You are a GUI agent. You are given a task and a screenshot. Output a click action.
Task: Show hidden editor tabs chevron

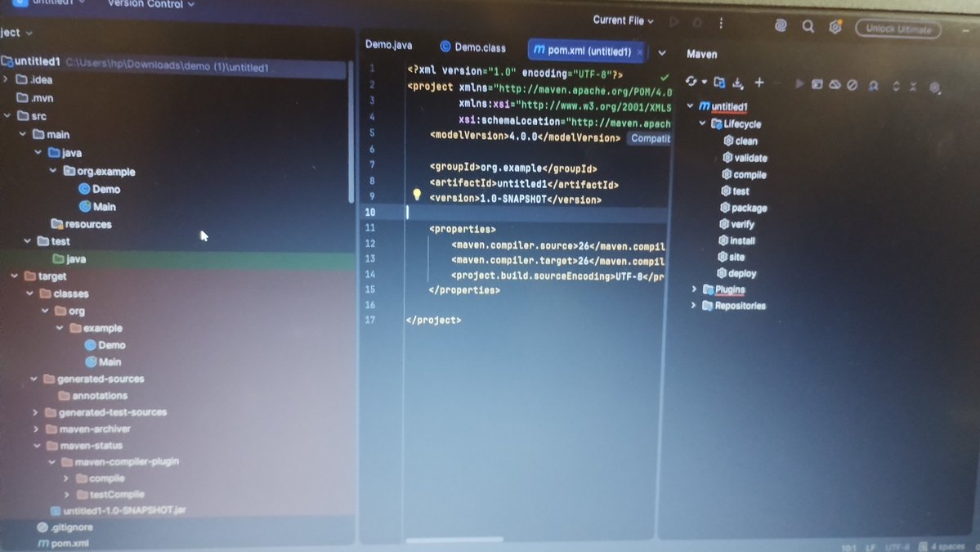[662, 53]
